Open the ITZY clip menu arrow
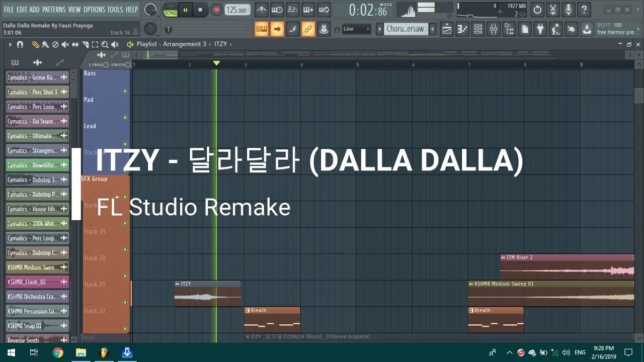This screenshot has height=362, width=644. click(178, 284)
